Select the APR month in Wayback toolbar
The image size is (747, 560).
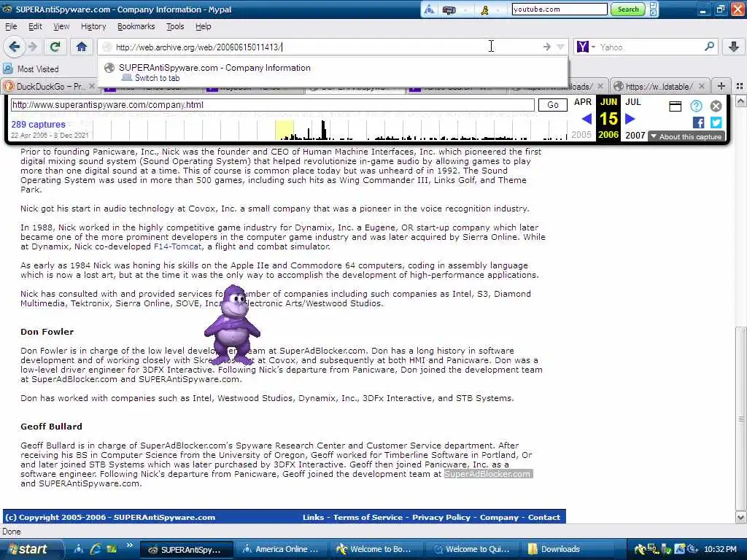(583, 102)
